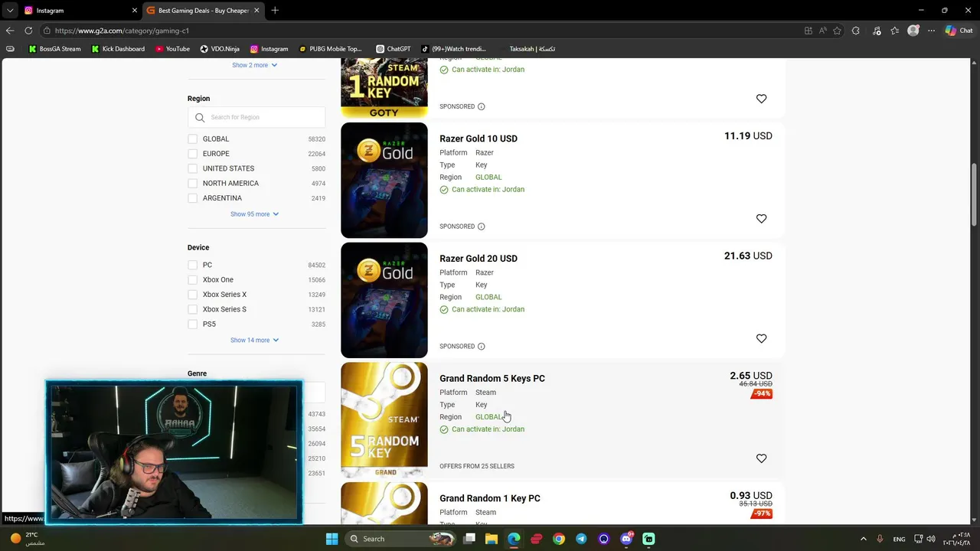The width and height of the screenshot is (980, 551).
Task: Click the Windows taskbar Search box
Action: coord(400,539)
